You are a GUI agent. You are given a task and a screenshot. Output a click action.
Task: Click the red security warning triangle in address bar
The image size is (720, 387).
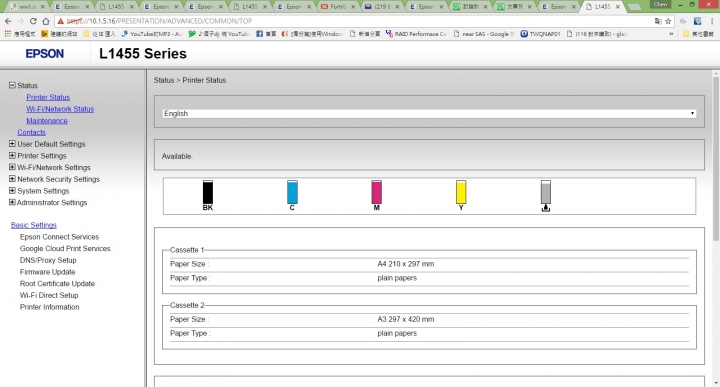click(61, 21)
